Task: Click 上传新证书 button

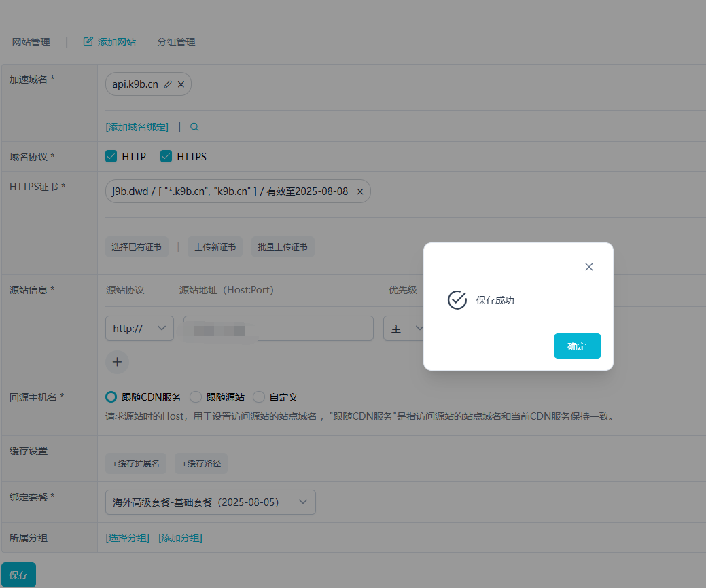Action: tap(215, 247)
